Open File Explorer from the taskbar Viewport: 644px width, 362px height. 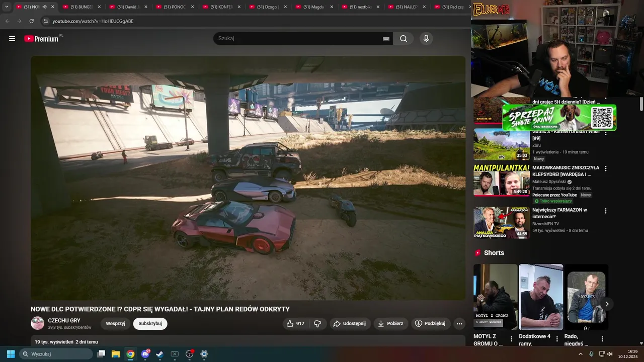point(116,354)
